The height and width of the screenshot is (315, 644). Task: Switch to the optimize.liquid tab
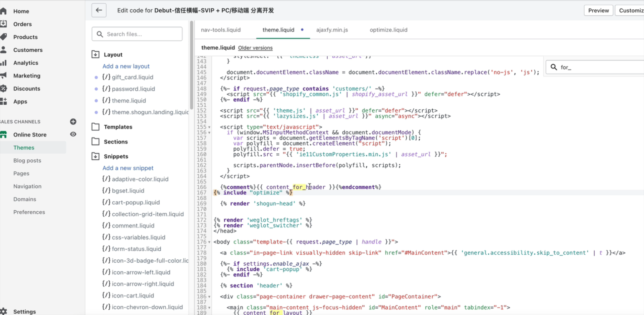388,30
